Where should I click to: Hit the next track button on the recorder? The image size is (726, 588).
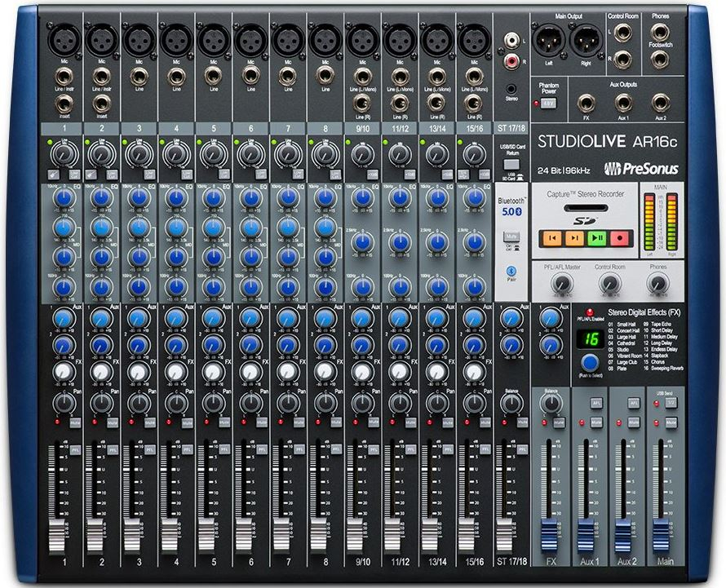(x=574, y=238)
